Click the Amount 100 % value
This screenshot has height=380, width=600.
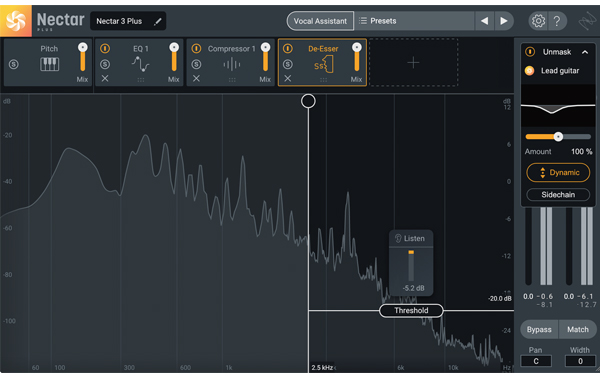(582, 152)
